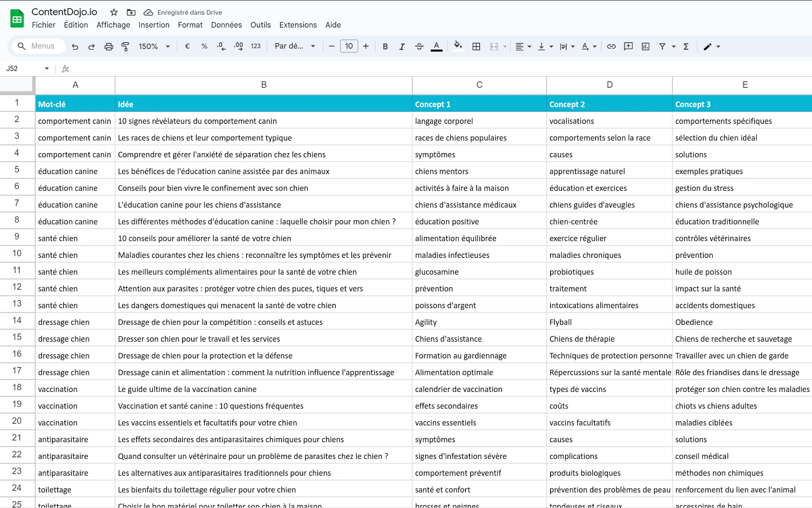Select the paint format roller icon
Image resolution: width=812 pixels, height=508 pixels.
(x=125, y=46)
